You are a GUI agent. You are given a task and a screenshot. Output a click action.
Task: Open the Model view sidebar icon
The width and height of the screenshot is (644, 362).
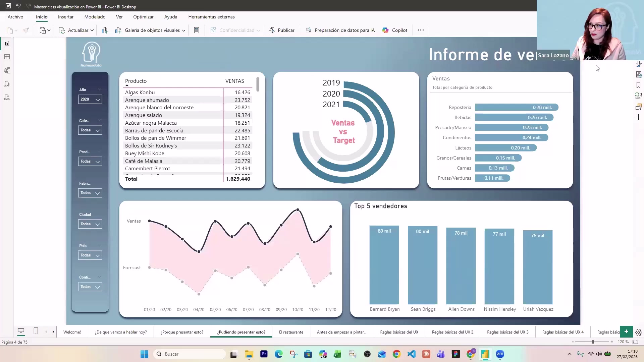(7, 70)
